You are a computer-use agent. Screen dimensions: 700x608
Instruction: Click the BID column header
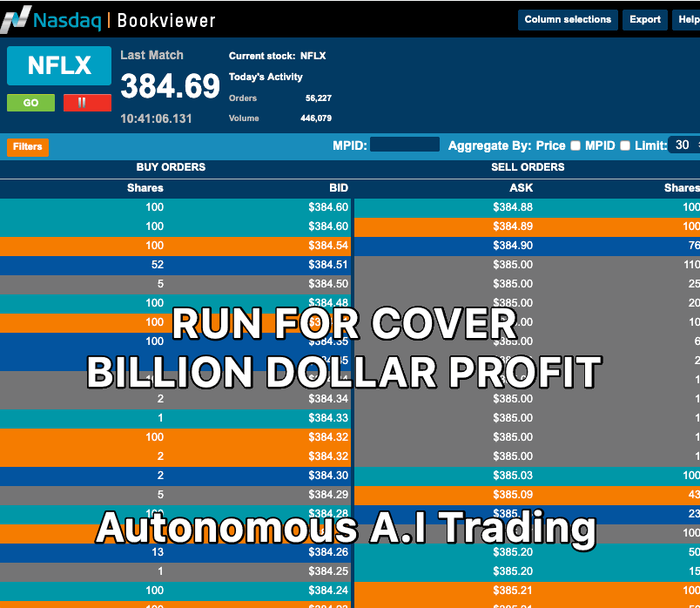click(x=339, y=188)
